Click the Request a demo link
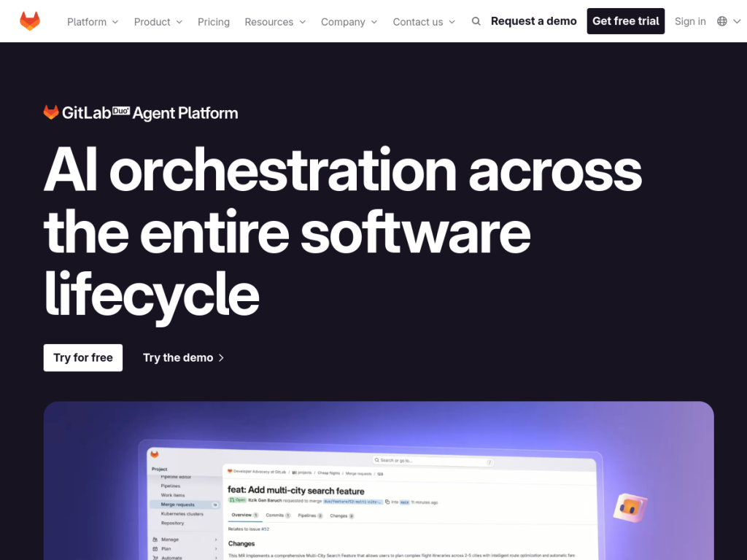This screenshot has height=560, width=747. [533, 21]
